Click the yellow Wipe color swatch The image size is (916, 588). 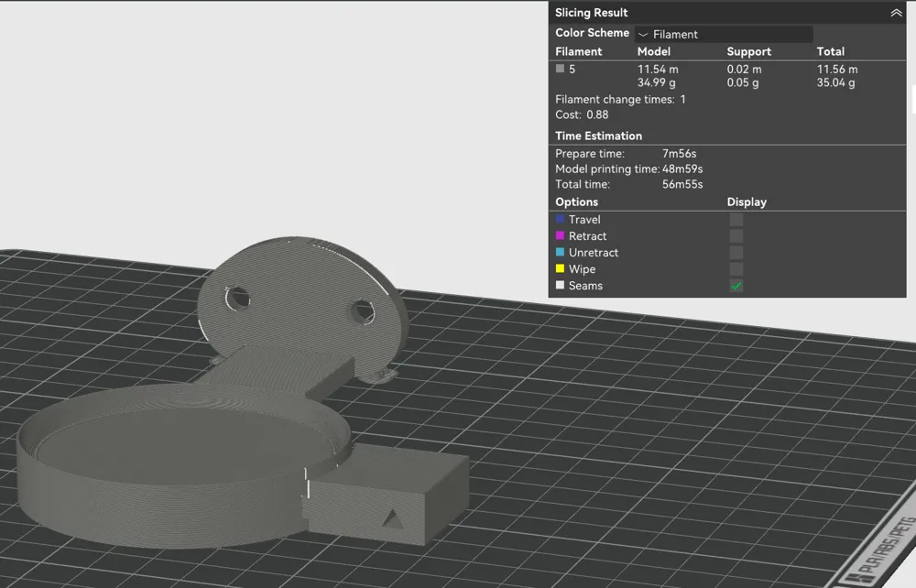tap(560, 268)
